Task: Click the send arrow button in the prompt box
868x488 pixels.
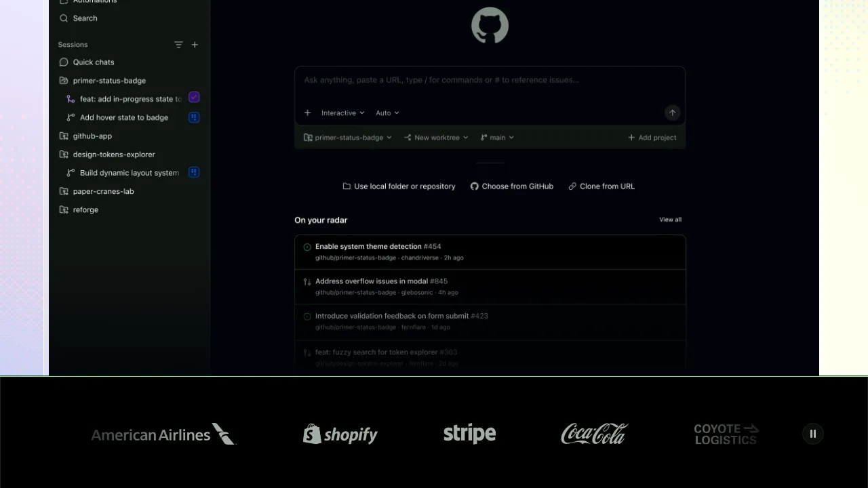Action: [x=672, y=113]
